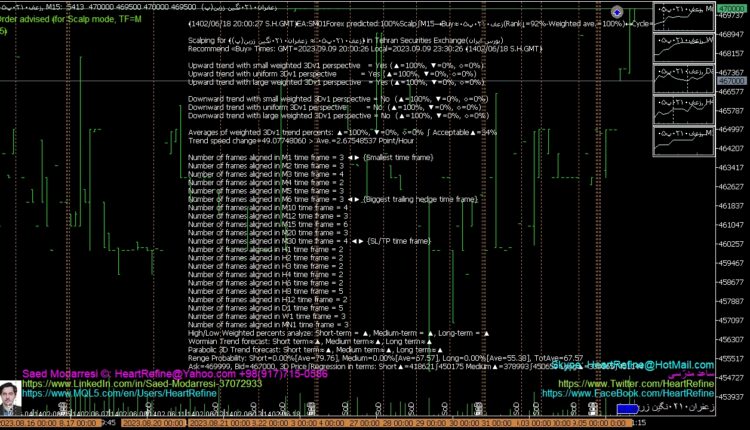Click the green Order advised text
The width and height of the screenshot is (750, 430).
point(70,19)
